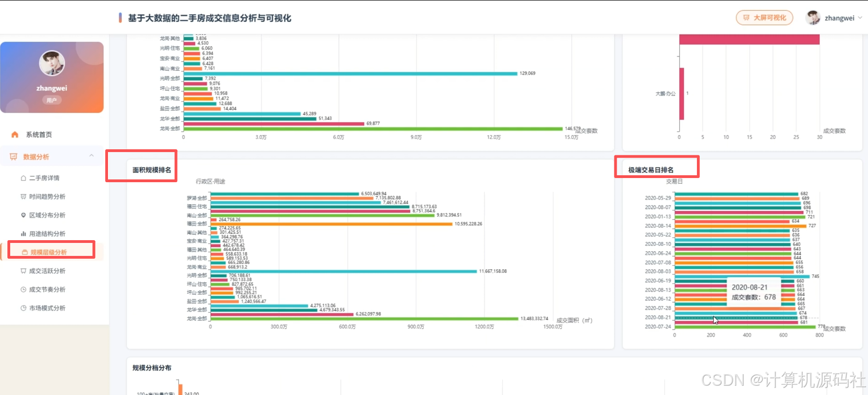The width and height of the screenshot is (868, 395).
Task: Click the cyan bar labeled 129,069
Action: pos(351,73)
